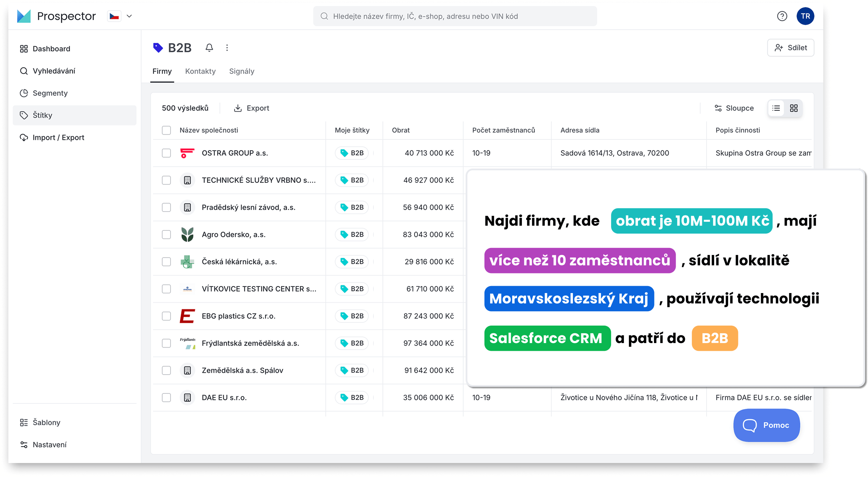Click the B2B tag in Agro Odersko row

(x=352, y=235)
